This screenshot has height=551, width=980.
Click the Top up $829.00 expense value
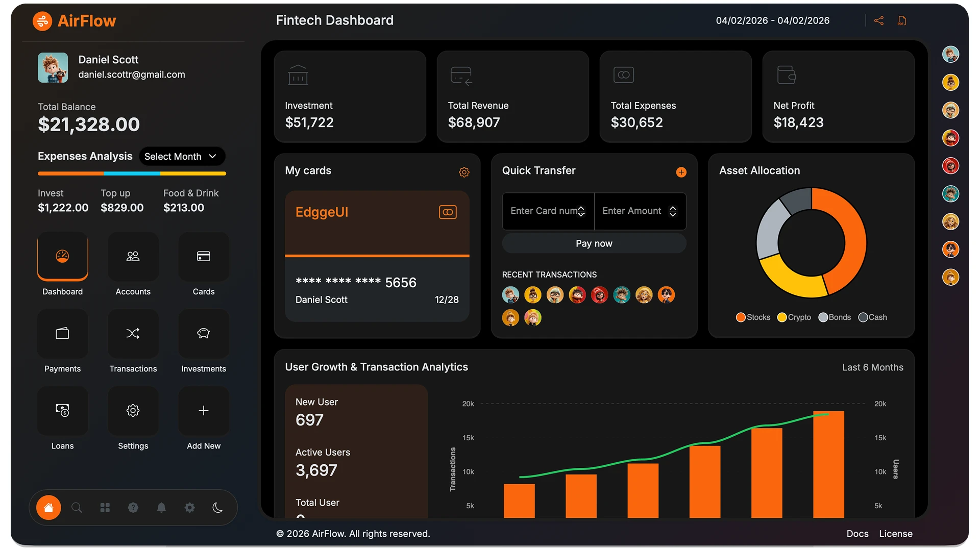pos(122,208)
